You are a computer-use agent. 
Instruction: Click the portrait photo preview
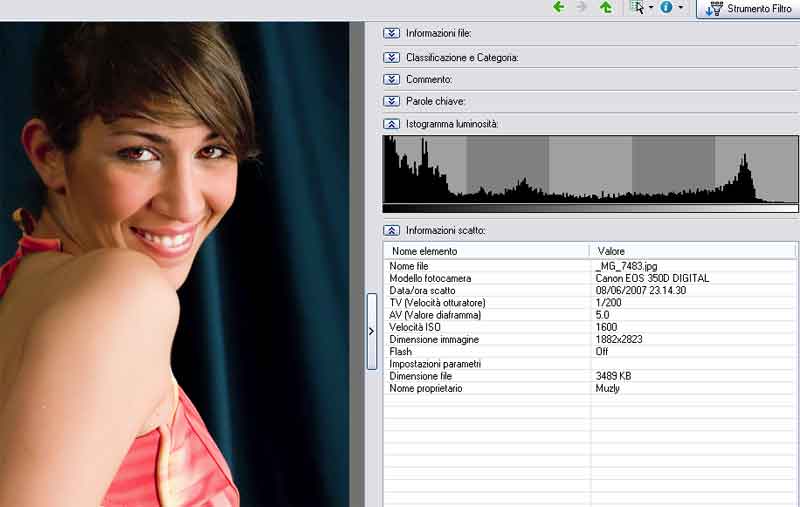pos(175,260)
